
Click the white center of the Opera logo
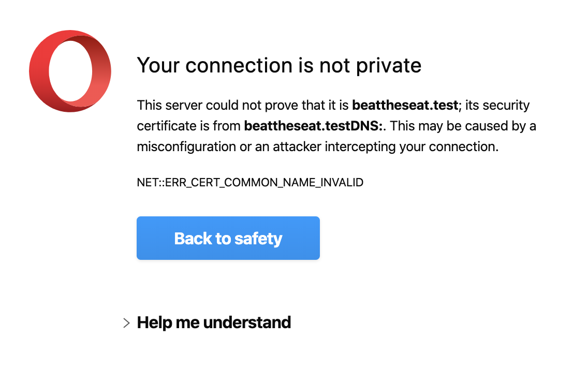(70, 71)
